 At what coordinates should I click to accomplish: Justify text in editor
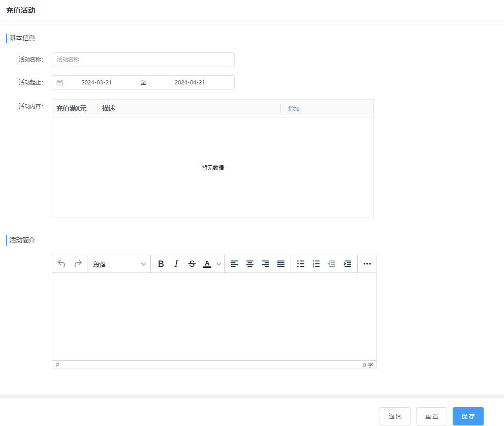click(281, 264)
